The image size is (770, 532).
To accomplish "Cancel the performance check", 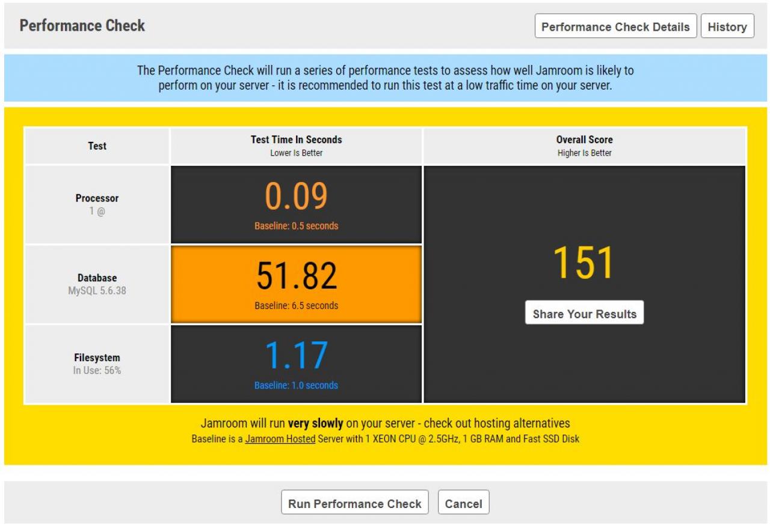I will pyautogui.click(x=463, y=503).
